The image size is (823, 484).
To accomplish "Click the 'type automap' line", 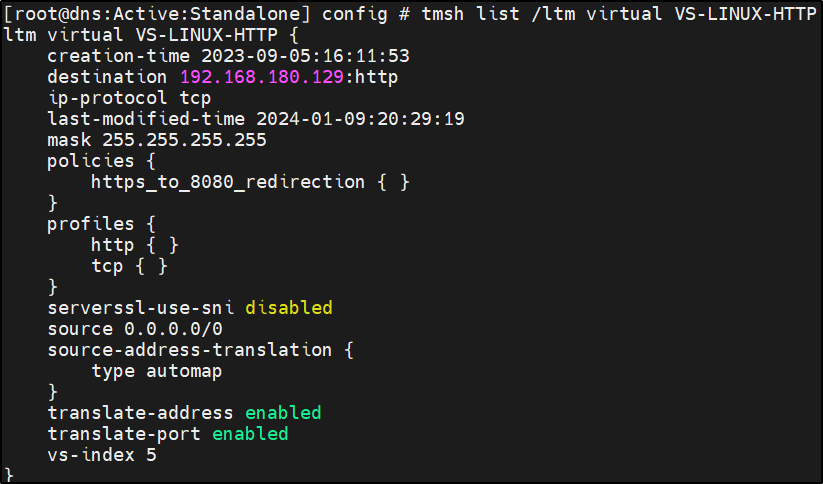I will (x=156, y=370).
